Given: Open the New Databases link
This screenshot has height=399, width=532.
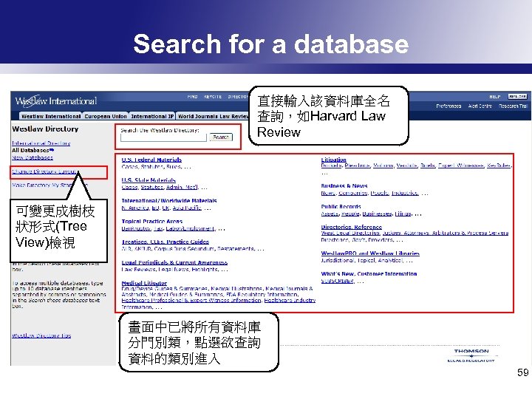Looking at the screenshot, I should coord(33,157).
